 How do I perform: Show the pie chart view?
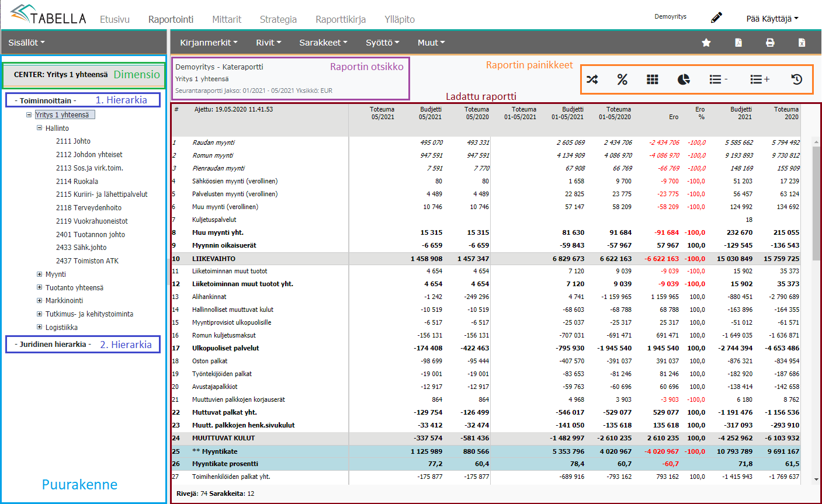coord(684,79)
